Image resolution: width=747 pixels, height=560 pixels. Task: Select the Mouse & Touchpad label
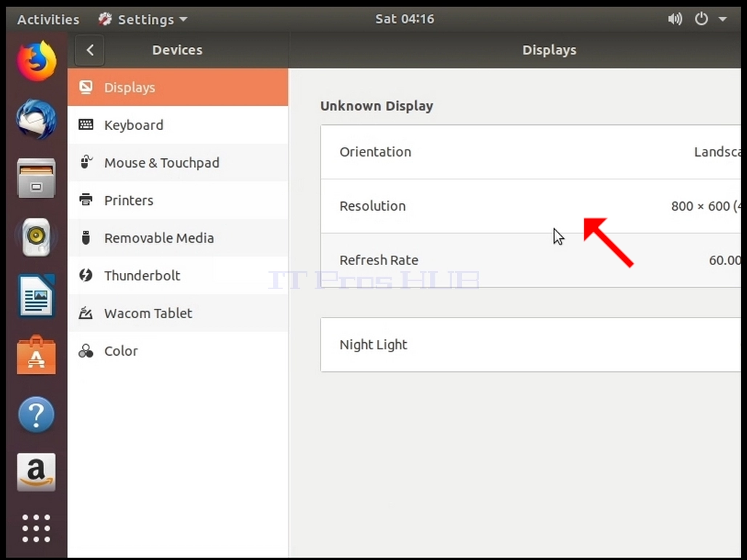pos(162,163)
